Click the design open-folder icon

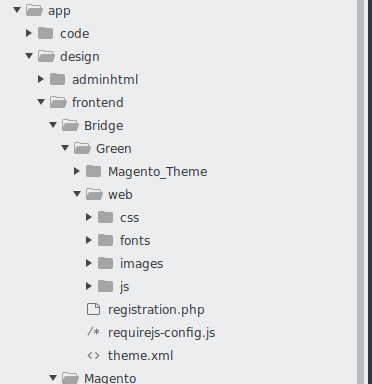pyautogui.click(x=46, y=56)
